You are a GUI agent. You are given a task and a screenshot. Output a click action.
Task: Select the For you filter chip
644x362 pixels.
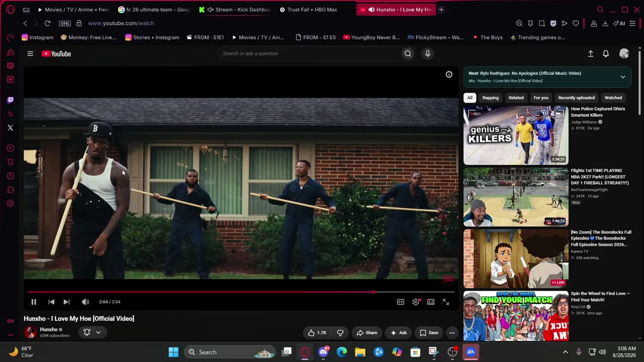pos(541,98)
